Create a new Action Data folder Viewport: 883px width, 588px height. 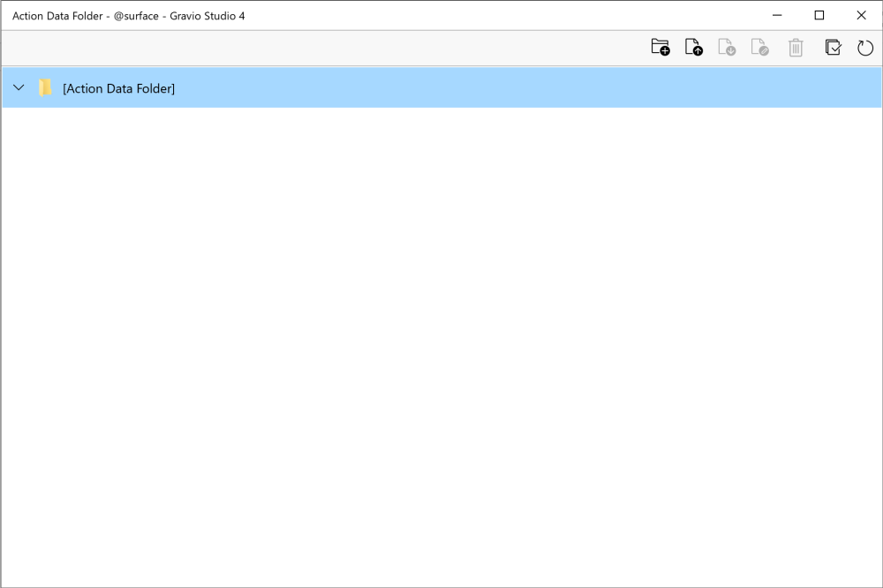[x=660, y=47]
